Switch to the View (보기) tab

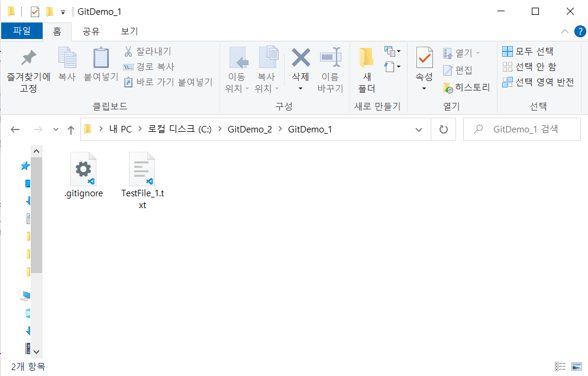click(x=130, y=31)
